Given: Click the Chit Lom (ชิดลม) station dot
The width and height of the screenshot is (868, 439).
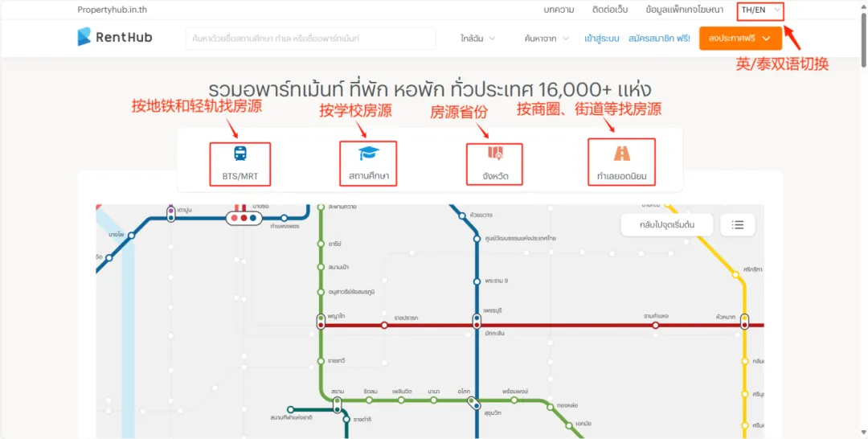Looking at the screenshot, I should click(369, 400).
